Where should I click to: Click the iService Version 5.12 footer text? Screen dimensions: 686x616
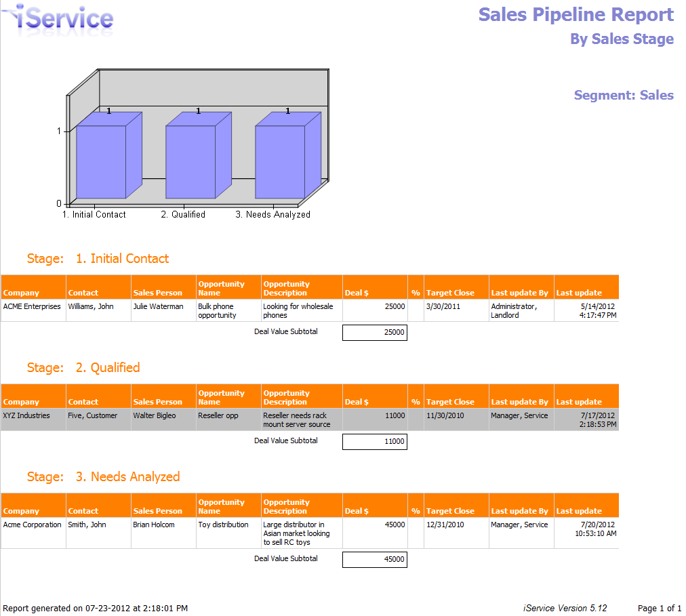pos(565,608)
